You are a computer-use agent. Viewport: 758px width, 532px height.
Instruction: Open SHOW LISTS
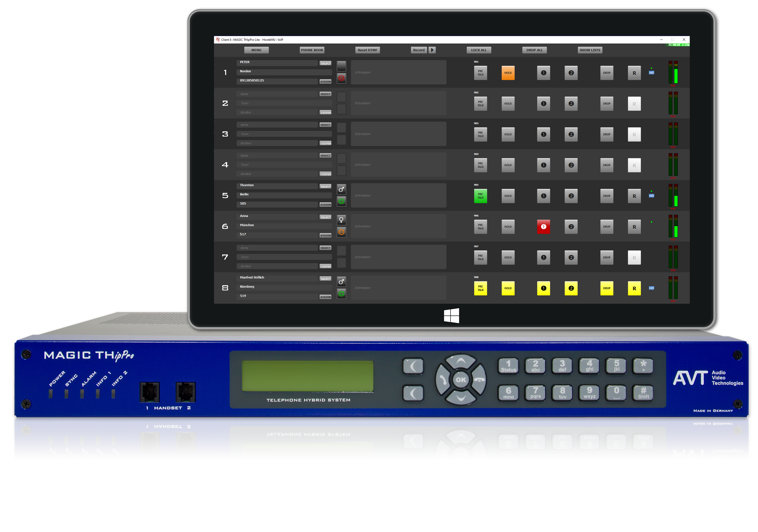pyautogui.click(x=590, y=50)
